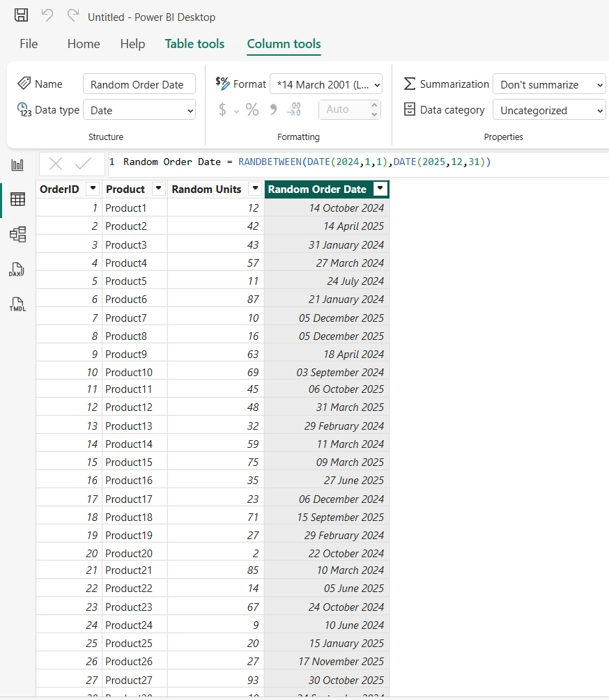This screenshot has height=700, width=609.
Task: Switch to Table view in sidebar
Action: coord(17,199)
